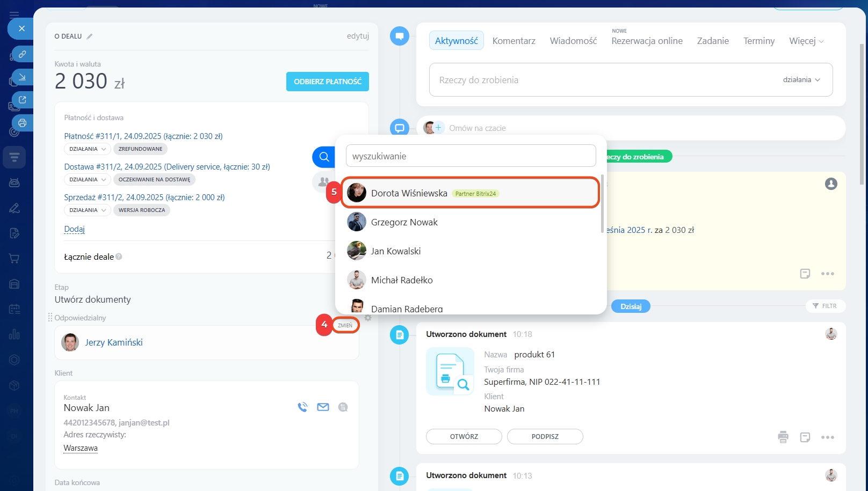The height and width of the screenshot is (491, 868).
Task: Click the chat bubble icon next to contact
Action: pos(343,407)
